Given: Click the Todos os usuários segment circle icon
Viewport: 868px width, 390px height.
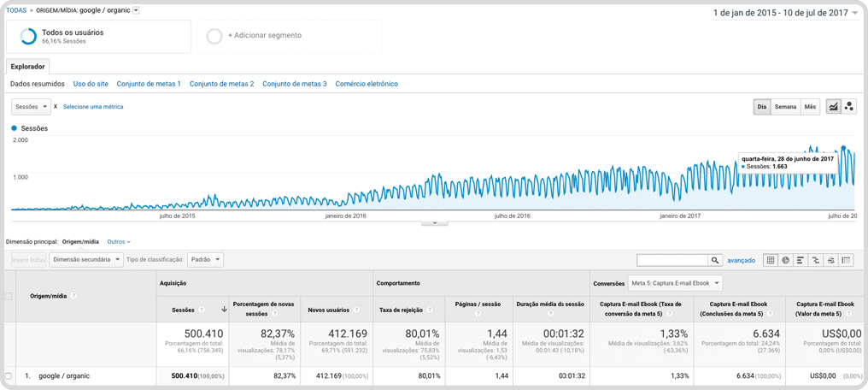Looking at the screenshot, I should 27,36.
